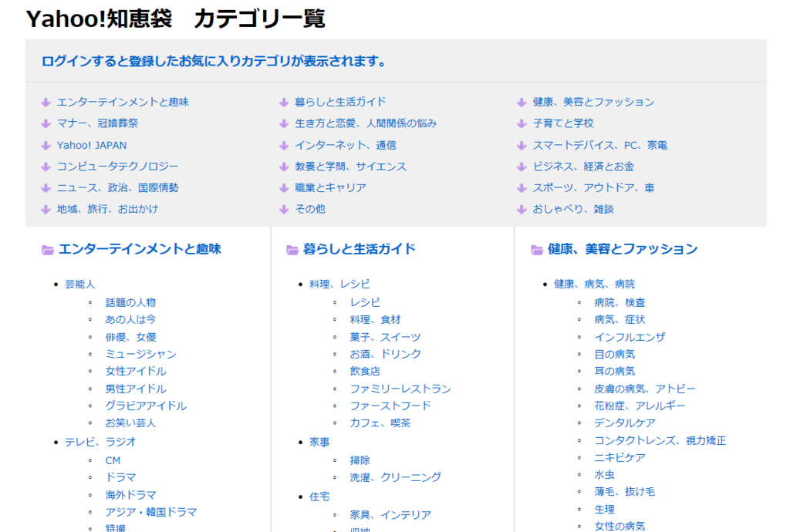Open the 花粉症、アレルギー subcategory

[640, 406]
